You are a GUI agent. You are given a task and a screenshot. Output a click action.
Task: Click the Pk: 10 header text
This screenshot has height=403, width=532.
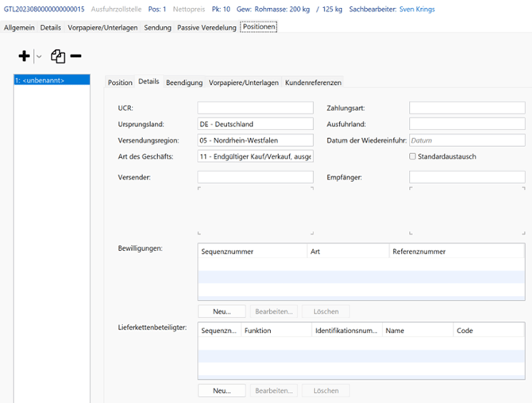click(221, 10)
